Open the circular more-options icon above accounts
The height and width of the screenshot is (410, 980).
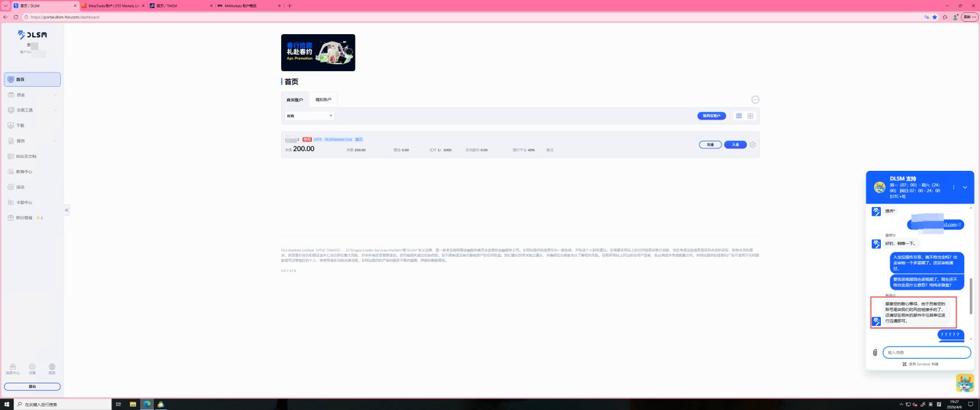coord(755,100)
